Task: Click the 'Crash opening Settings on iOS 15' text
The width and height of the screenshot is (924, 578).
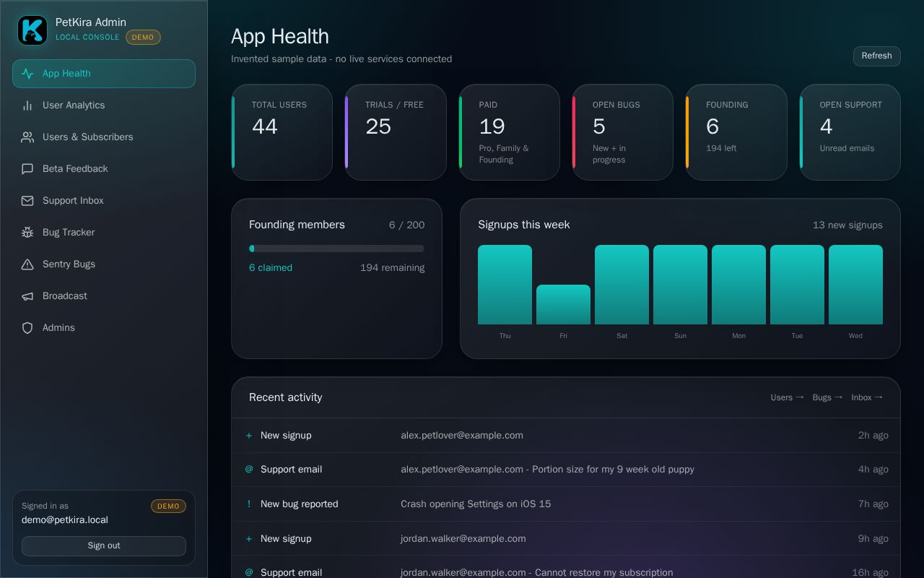Action: [476, 504]
